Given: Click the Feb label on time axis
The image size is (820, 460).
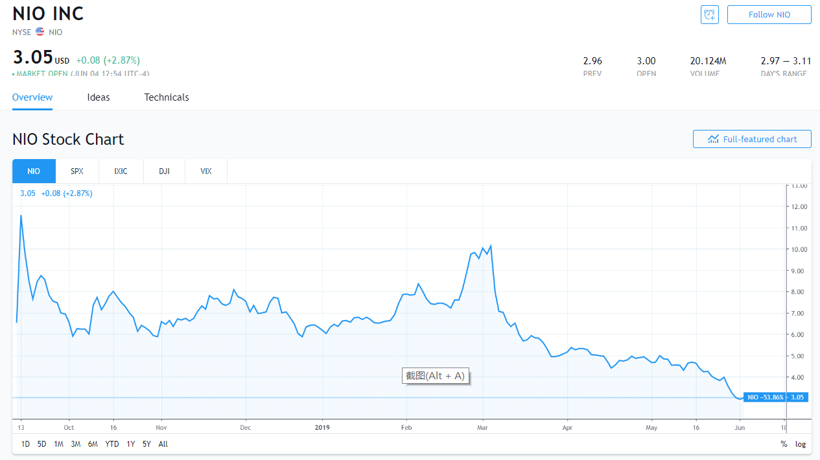Looking at the screenshot, I should 406,428.
